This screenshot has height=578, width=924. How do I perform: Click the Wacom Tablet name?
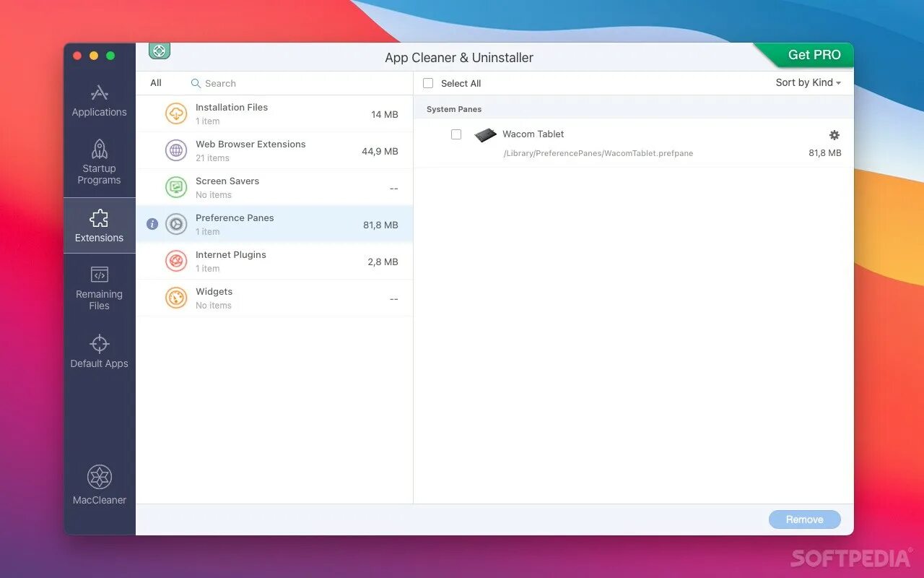pos(533,134)
